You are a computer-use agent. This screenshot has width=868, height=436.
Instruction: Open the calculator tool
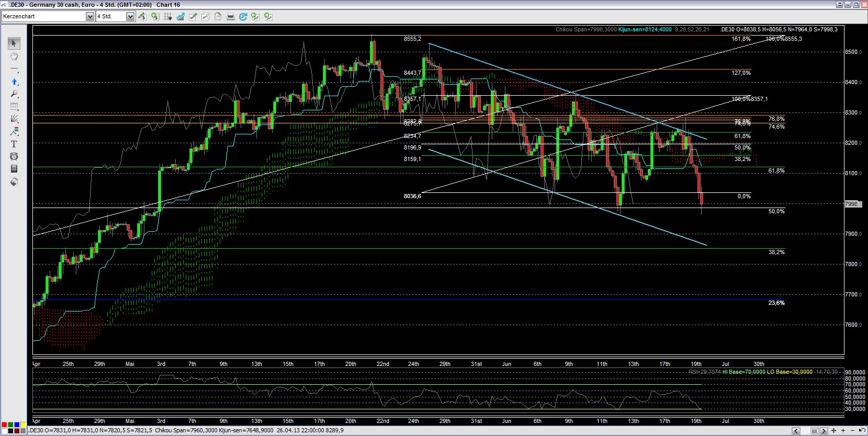14,169
